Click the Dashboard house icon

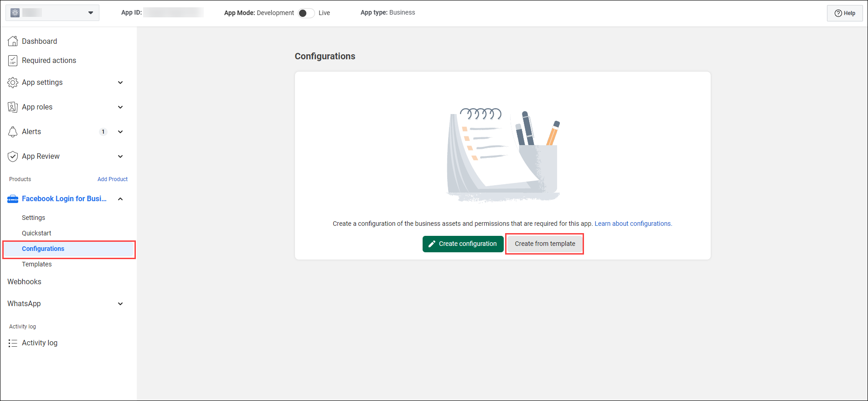13,41
